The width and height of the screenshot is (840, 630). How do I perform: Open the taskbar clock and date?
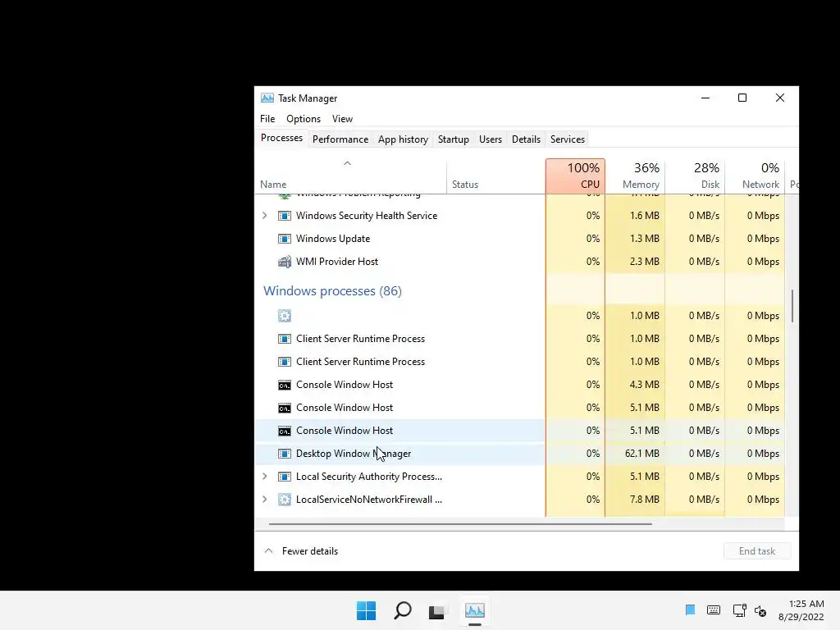click(801, 610)
